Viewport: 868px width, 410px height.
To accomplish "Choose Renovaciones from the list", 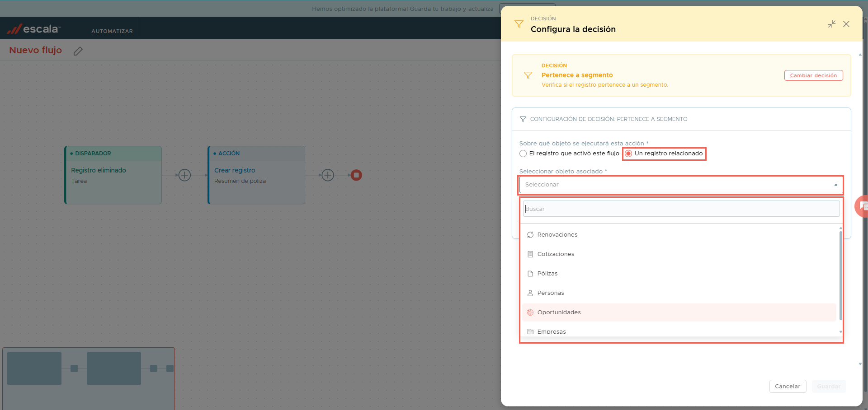I will [679, 235].
